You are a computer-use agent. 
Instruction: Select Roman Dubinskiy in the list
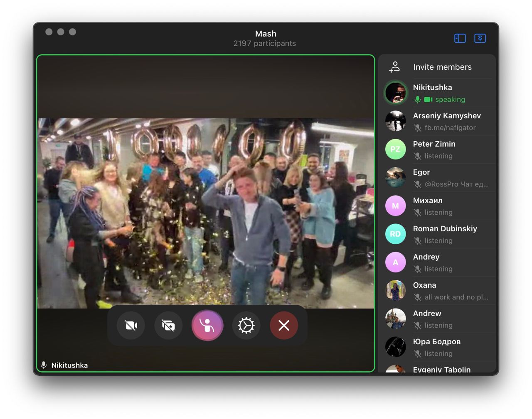tap(437, 234)
